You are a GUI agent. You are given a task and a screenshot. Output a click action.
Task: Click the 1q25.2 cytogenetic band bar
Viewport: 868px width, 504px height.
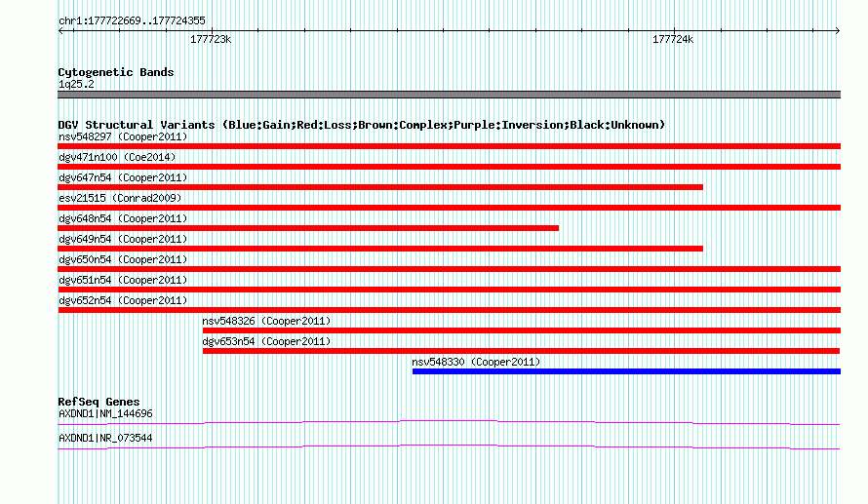pos(449,95)
